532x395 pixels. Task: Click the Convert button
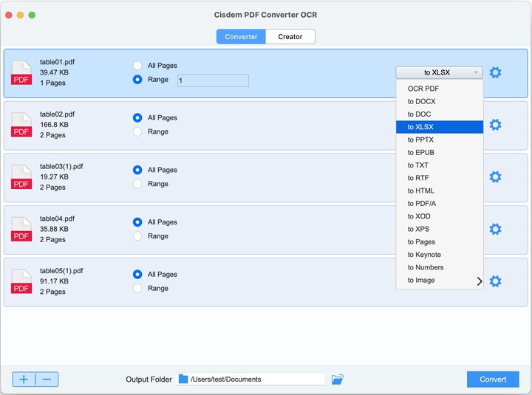[493, 379]
